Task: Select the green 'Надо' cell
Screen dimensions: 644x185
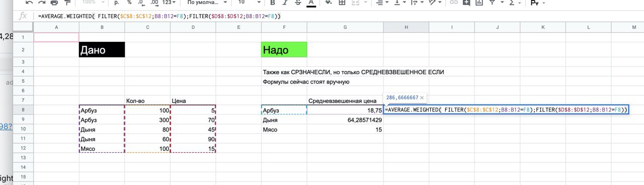Action: [284, 50]
